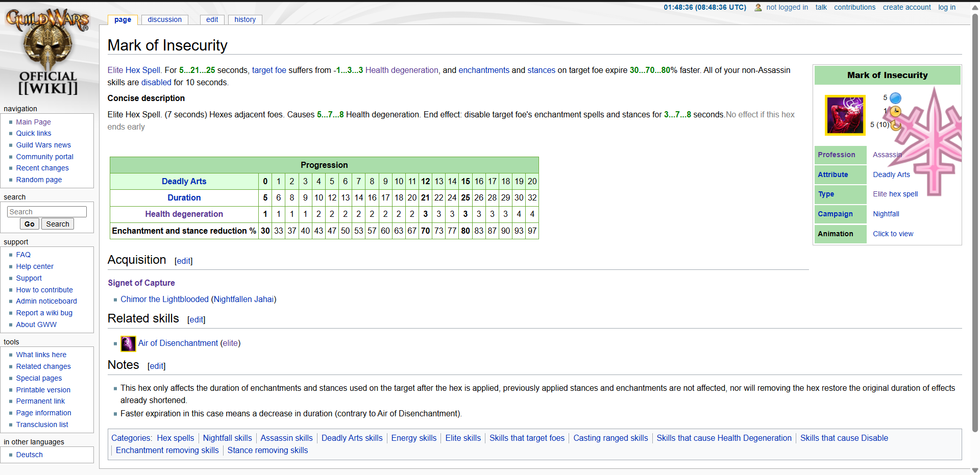Edit the Related skills section
The height and width of the screenshot is (475, 980).
click(x=196, y=320)
